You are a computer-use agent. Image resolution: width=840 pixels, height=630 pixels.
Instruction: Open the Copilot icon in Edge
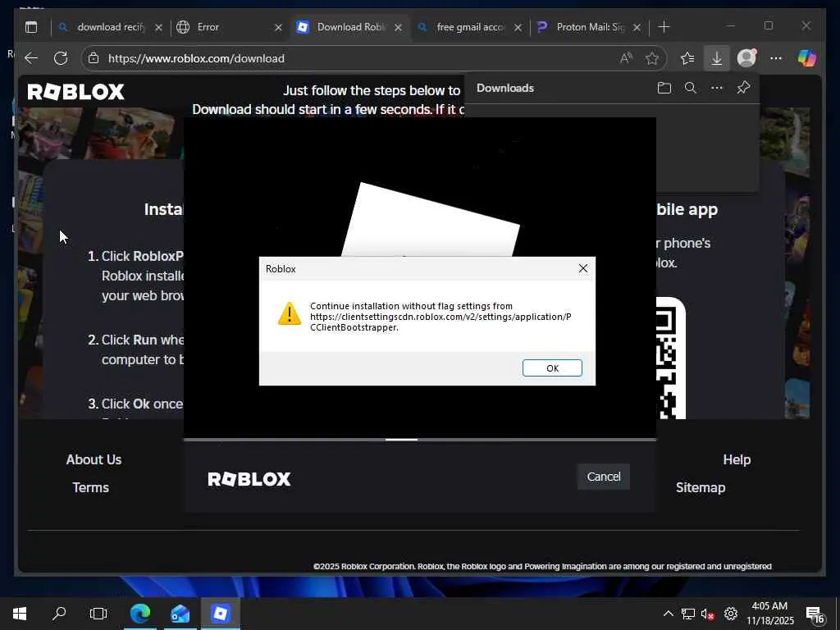(806, 58)
